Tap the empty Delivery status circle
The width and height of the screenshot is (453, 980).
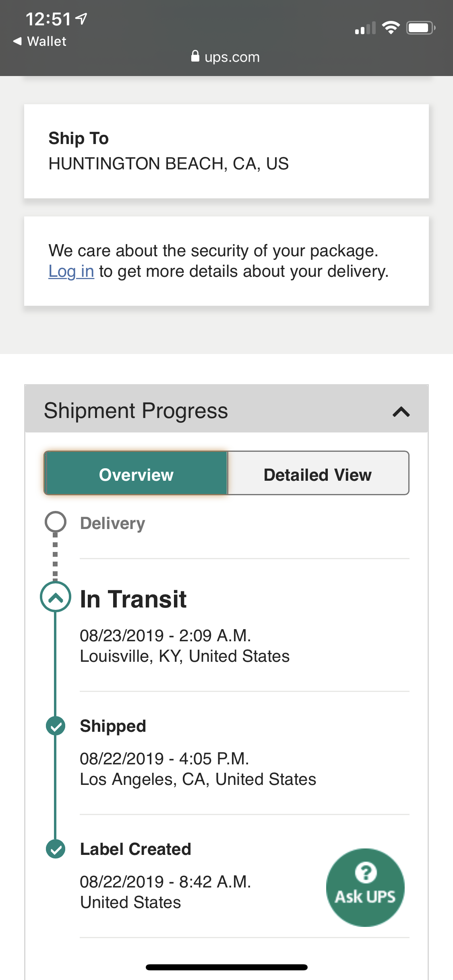point(56,522)
